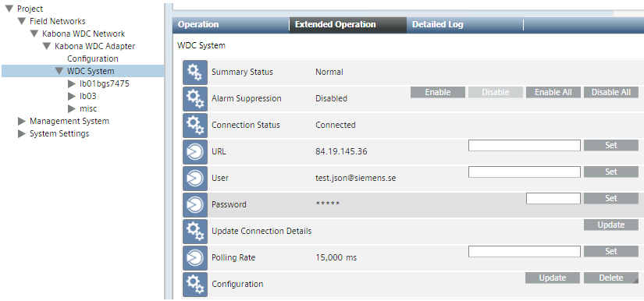Enable alarm suppression with Enable button
The image size is (644, 301).
tap(438, 92)
